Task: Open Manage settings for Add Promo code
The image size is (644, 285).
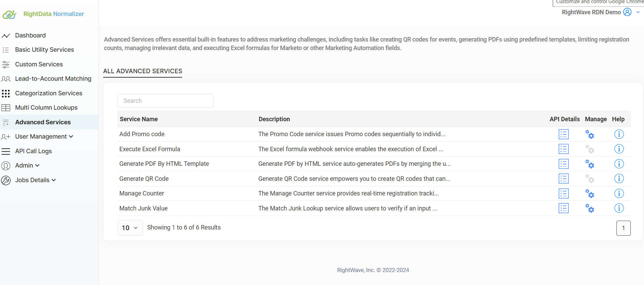Action: [590, 134]
